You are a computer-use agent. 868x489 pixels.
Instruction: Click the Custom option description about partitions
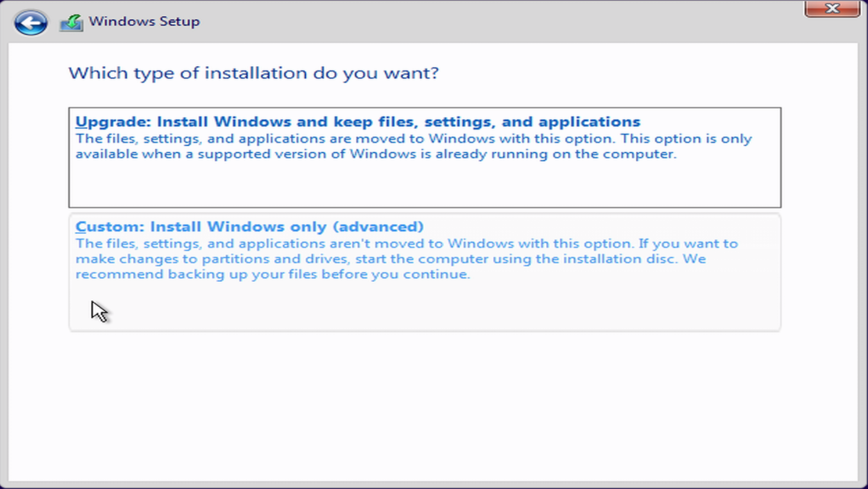[406, 259]
